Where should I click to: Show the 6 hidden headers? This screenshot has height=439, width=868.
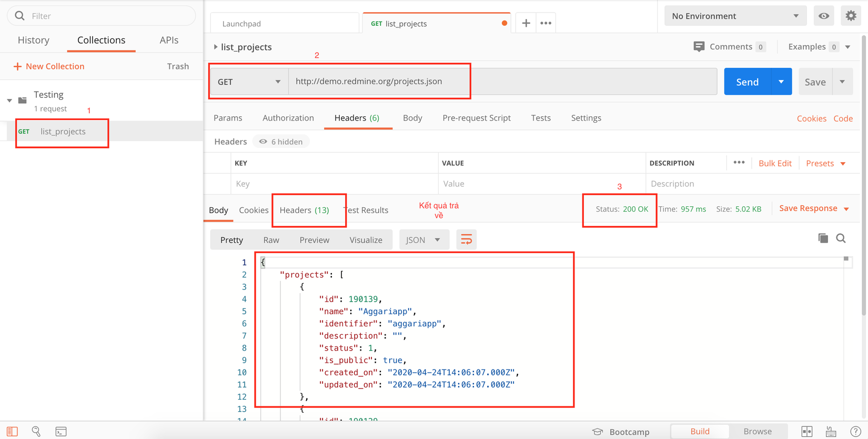(281, 142)
